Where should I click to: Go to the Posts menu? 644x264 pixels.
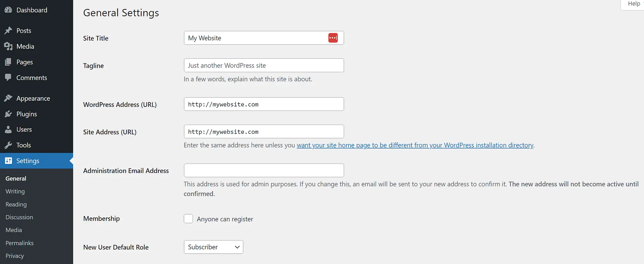(x=36, y=31)
